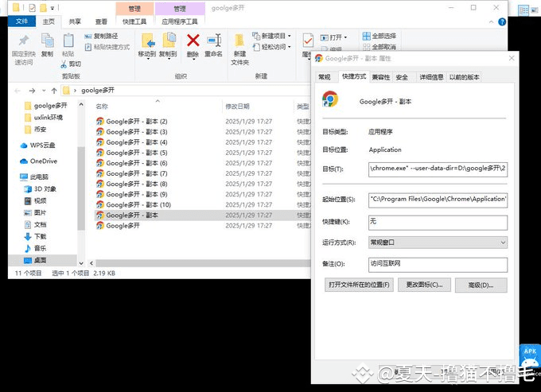This screenshot has width=541, height=392.
Task: Click the Copy to icon
Action: pos(169,41)
